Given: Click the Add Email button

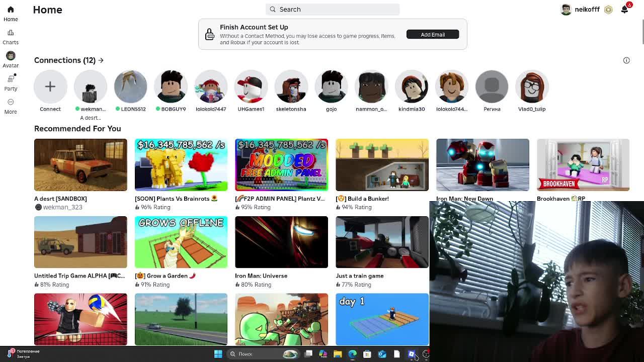Looking at the screenshot, I should [433, 34].
